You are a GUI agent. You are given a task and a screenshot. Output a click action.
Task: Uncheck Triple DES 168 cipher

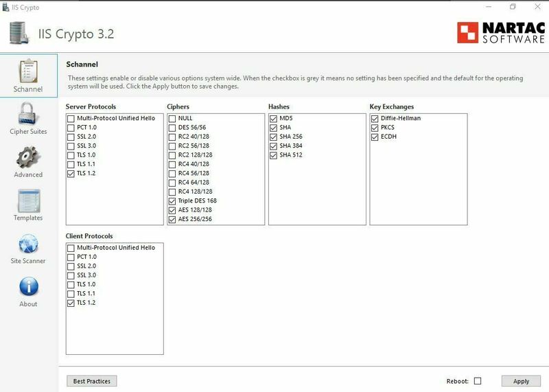click(172, 201)
